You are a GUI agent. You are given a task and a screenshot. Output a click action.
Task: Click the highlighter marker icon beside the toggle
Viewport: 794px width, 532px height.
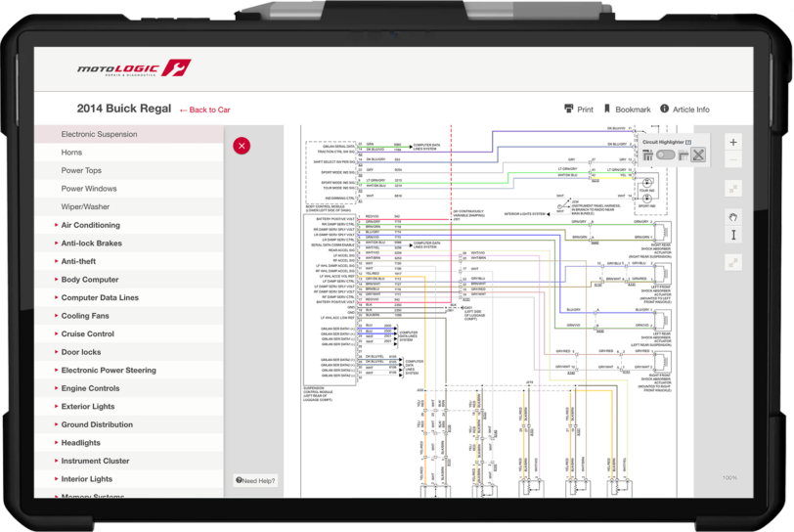(684, 155)
